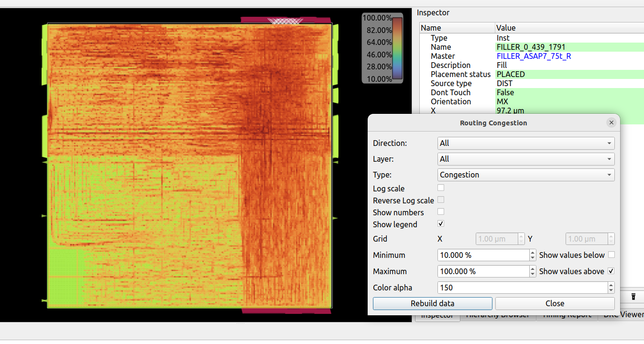Increase the Color alpha value using the stepper
The width and height of the screenshot is (644, 344).
pos(611,285)
